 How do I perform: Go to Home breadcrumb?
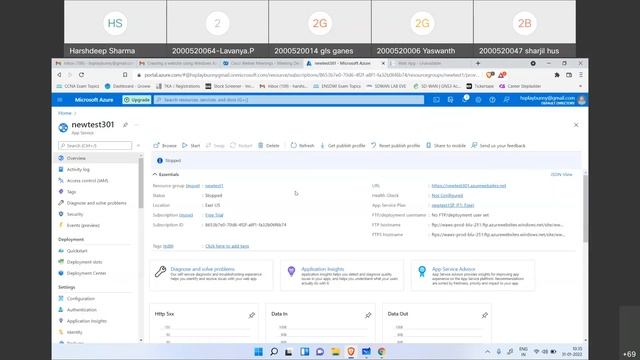pyautogui.click(x=64, y=113)
